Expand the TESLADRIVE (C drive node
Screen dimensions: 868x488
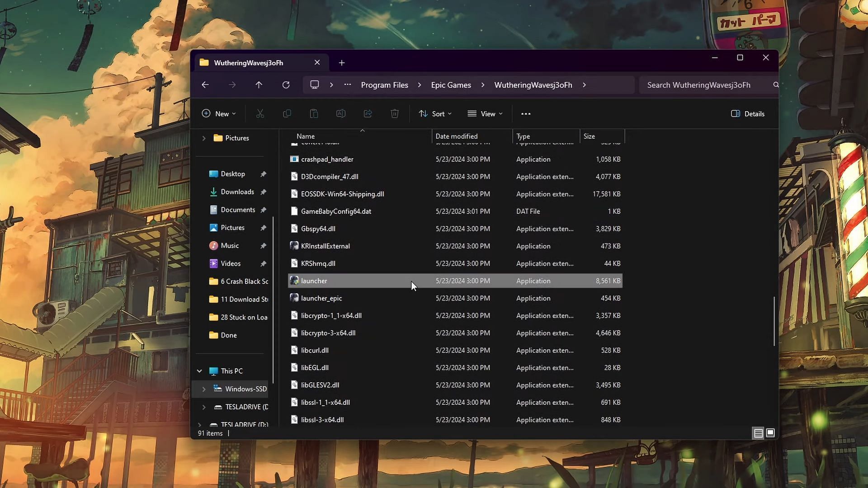[204, 407]
